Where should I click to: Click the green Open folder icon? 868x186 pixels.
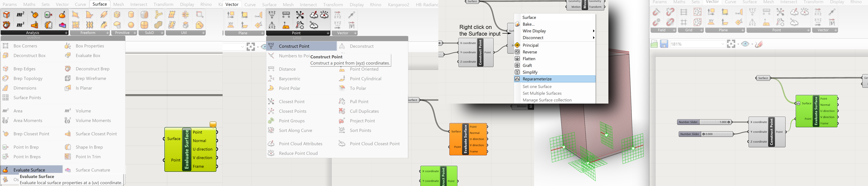(654, 44)
